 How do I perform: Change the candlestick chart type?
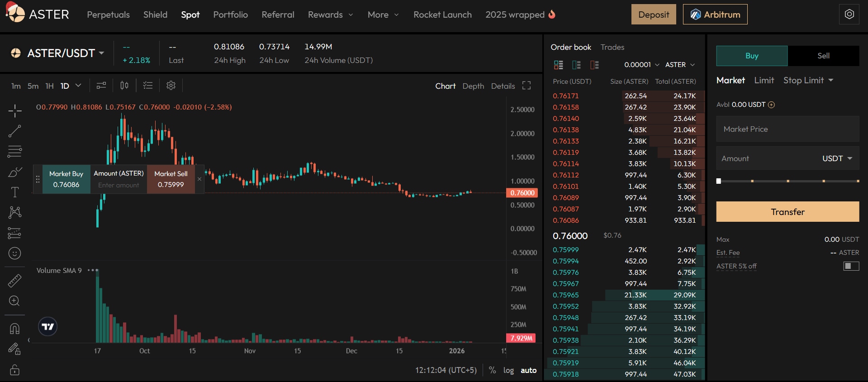[x=124, y=85]
